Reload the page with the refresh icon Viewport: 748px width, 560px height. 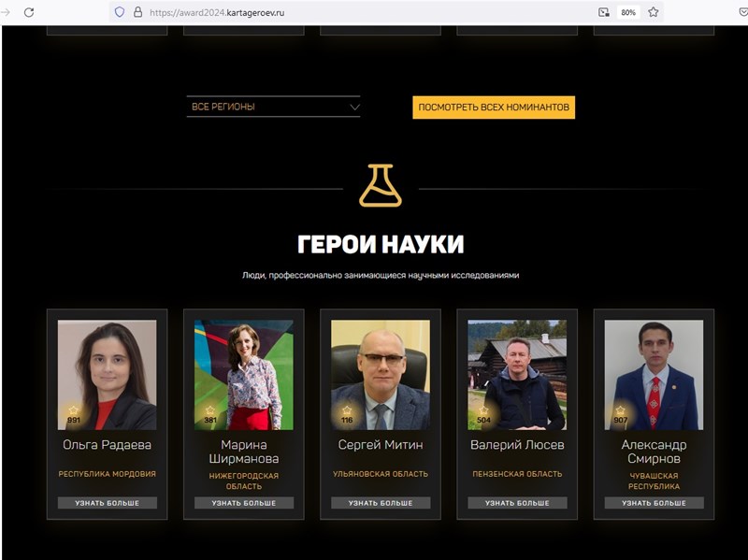coord(29,12)
